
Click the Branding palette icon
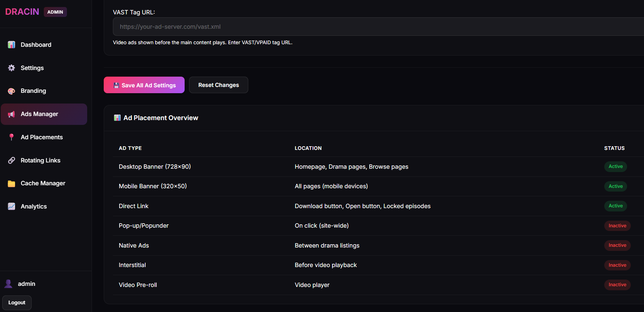point(11,91)
